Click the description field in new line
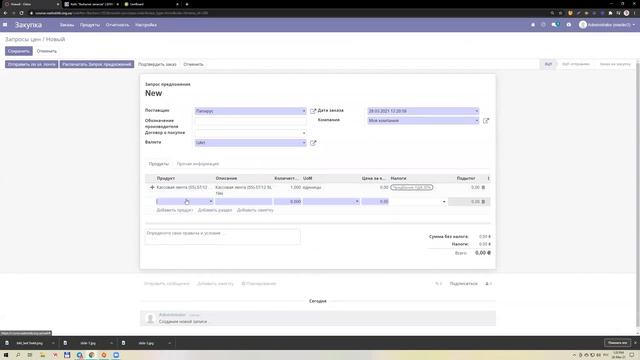640x360 pixels. click(244, 202)
